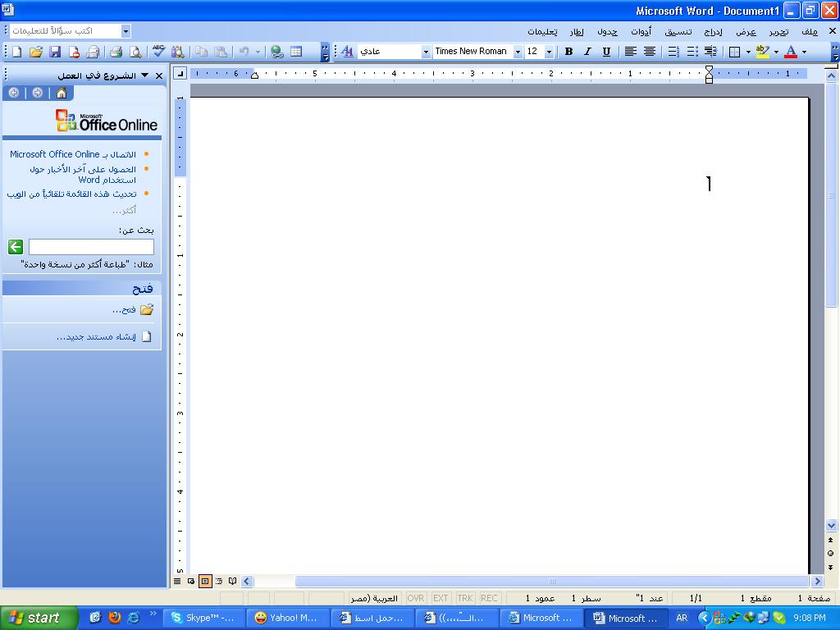Open border options dropdown arrow
Viewport: 840px width, 630px height.
(748, 52)
